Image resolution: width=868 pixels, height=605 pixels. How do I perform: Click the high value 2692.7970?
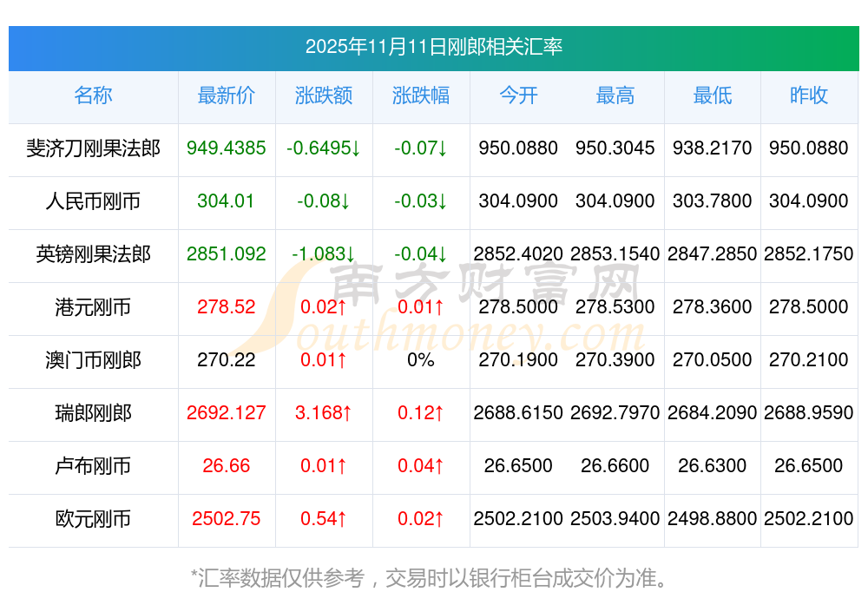615,412
